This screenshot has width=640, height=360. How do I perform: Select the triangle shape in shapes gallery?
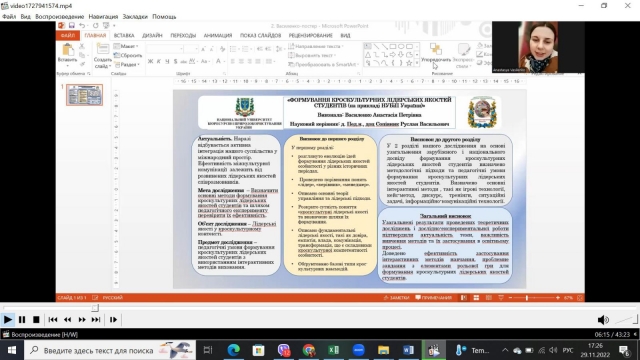[368, 55]
